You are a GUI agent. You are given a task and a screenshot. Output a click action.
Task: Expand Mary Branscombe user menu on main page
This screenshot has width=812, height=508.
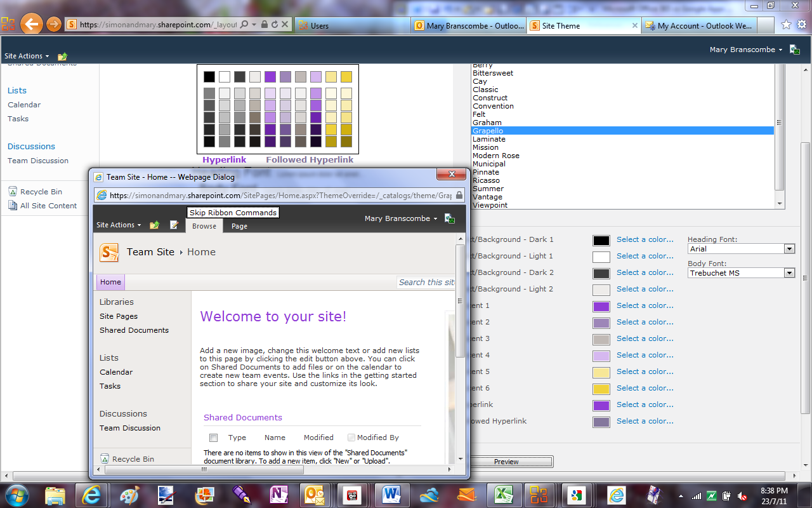pos(746,50)
